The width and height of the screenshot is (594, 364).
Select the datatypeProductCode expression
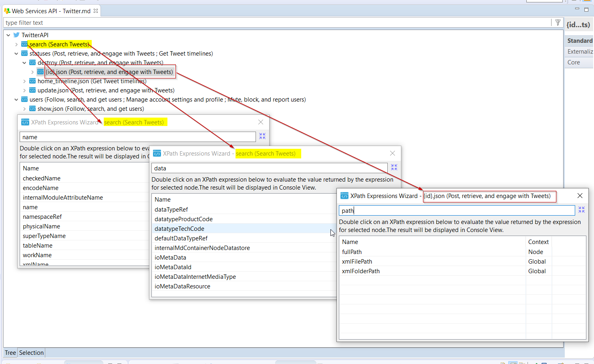pyautogui.click(x=183, y=219)
